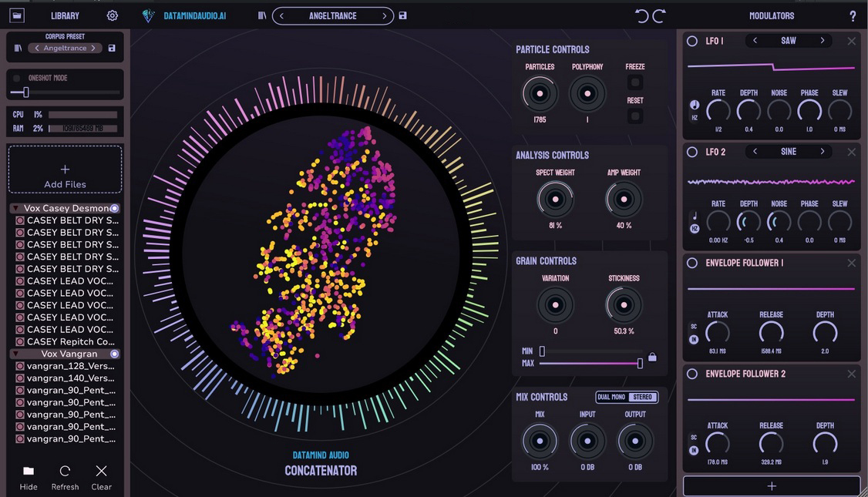
Task: Click the Spect Weight knob
Action: (x=555, y=200)
